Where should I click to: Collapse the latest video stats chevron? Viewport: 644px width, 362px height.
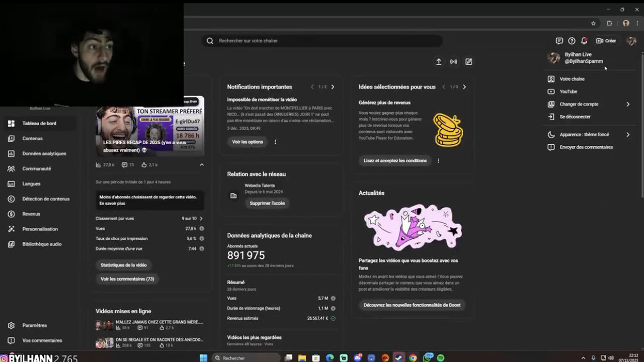tap(202, 165)
